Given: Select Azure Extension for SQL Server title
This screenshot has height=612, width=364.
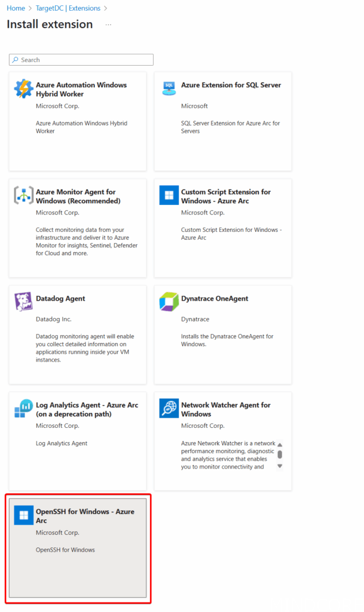Looking at the screenshot, I should 231,85.
